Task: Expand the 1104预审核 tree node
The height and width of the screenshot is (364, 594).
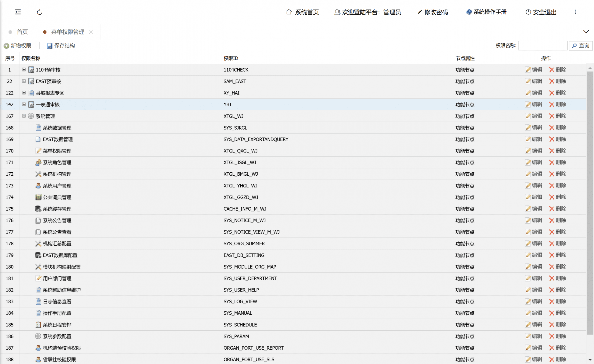Action: click(x=24, y=70)
